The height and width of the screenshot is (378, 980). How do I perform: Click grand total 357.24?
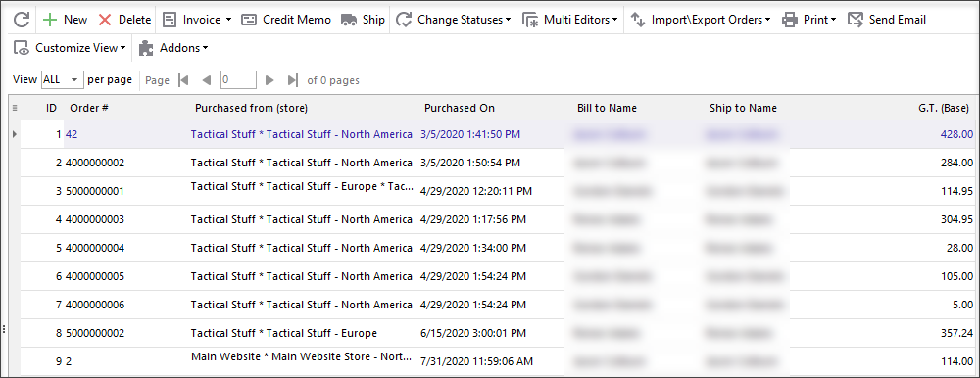(x=956, y=334)
